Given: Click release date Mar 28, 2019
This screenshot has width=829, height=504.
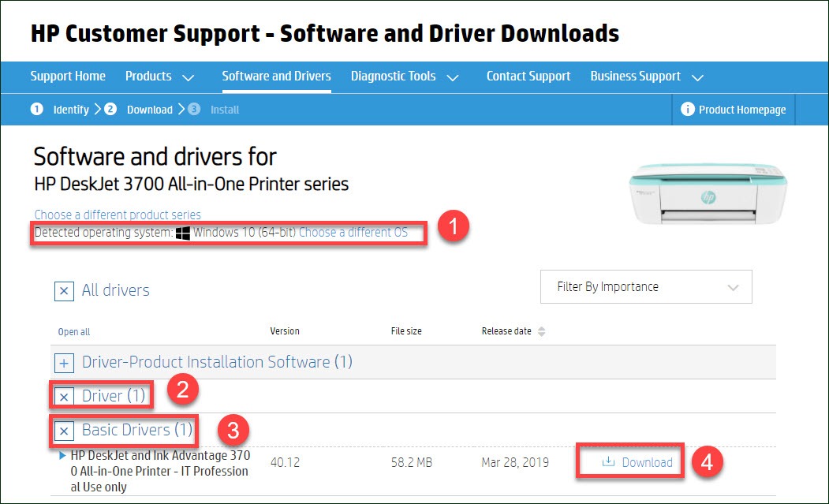Looking at the screenshot, I should [x=515, y=462].
